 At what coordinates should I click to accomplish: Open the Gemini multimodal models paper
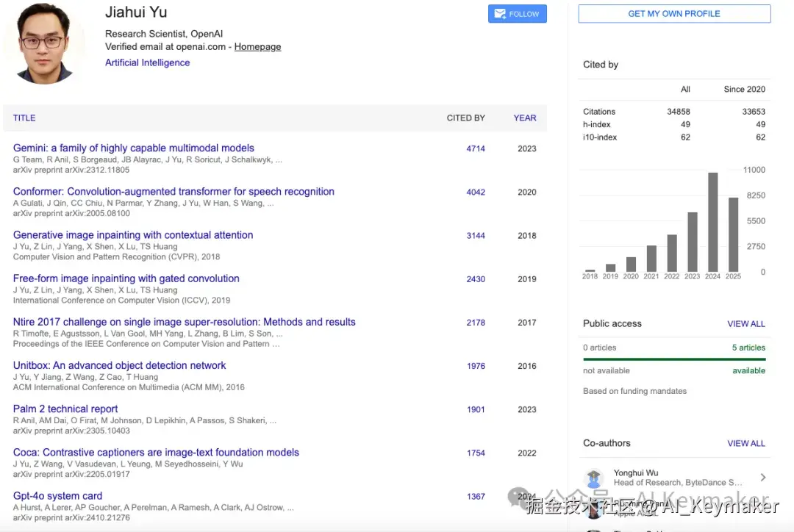(134, 148)
